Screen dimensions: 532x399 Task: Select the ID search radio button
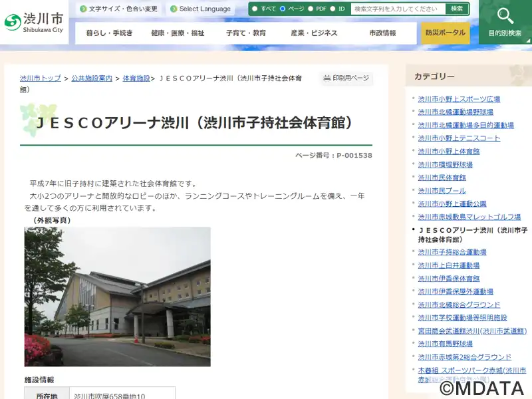point(333,9)
